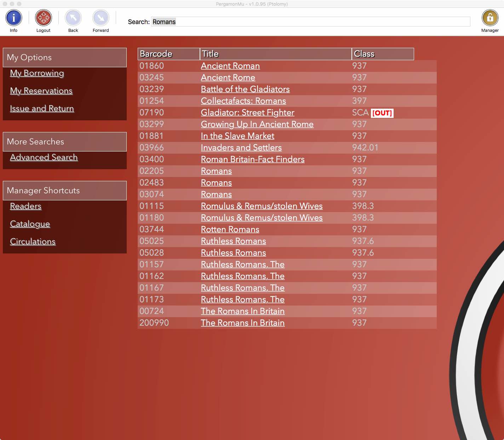Select barcode 03966 cell
The image size is (504, 440).
coord(152,148)
